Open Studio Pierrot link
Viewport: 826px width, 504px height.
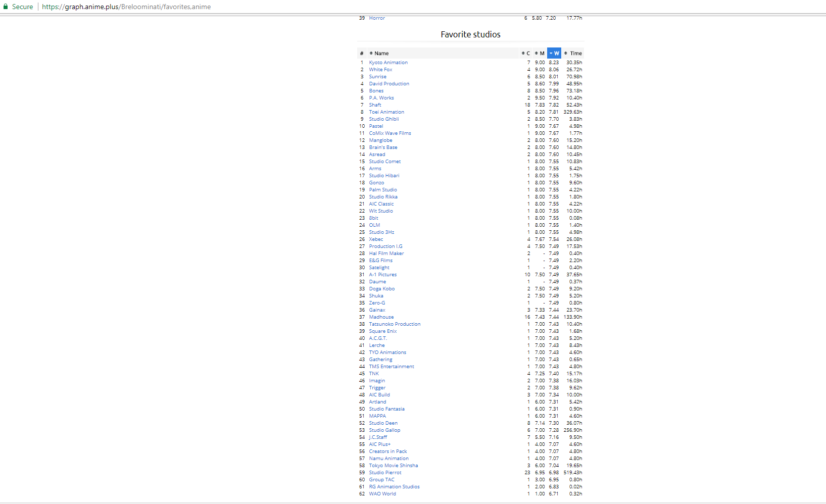point(385,473)
